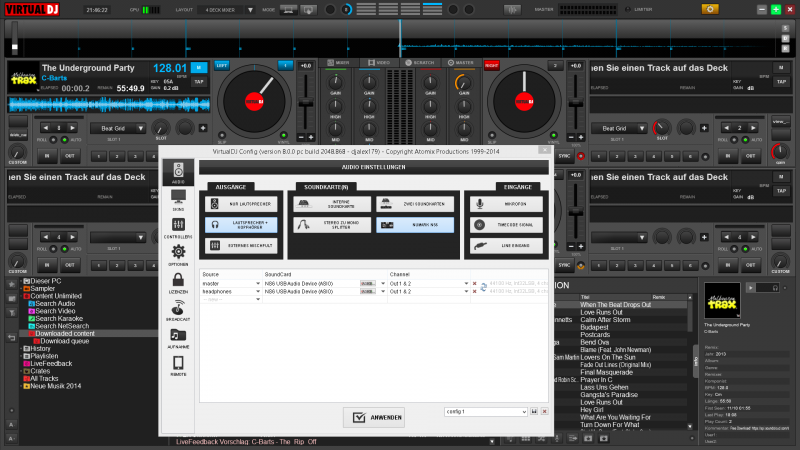Open the Controller settings section
This screenshot has height=450, width=800.
coord(178,227)
